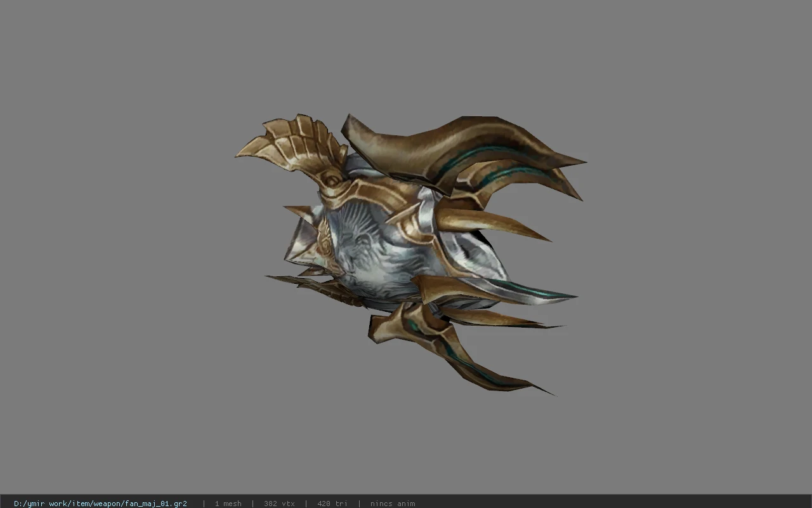The height and width of the screenshot is (508, 812).
Task: Click the '420 tri' triangle count
Action: (x=332, y=504)
